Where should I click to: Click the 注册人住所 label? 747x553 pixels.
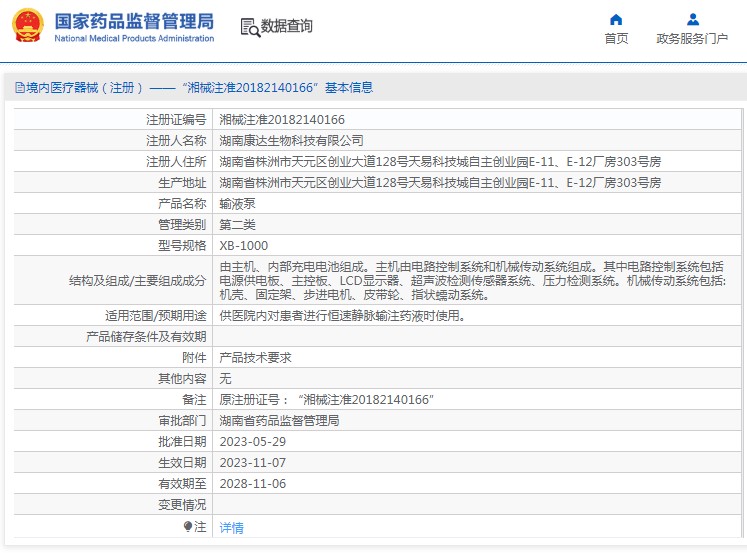pos(176,161)
